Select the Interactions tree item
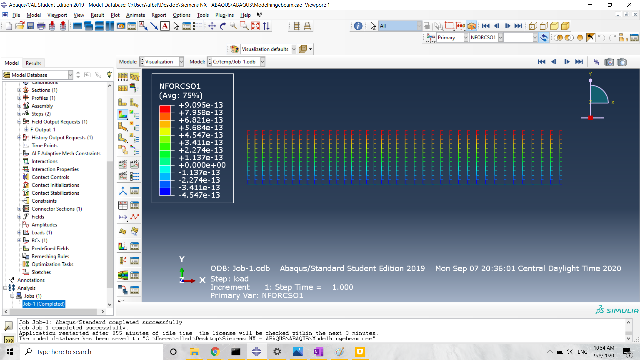The height and width of the screenshot is (364, 640). pos(44,162)
